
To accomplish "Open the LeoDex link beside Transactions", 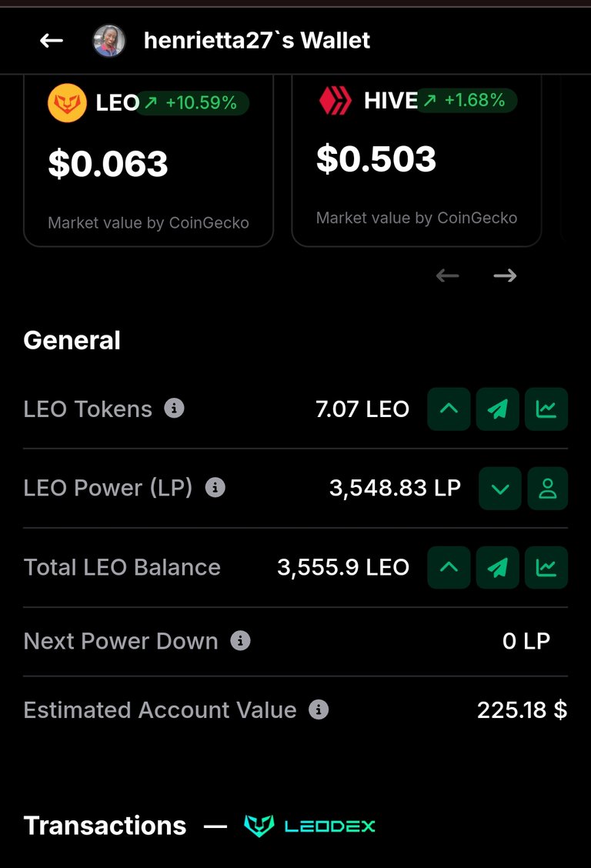I will [x=310, y=826].
